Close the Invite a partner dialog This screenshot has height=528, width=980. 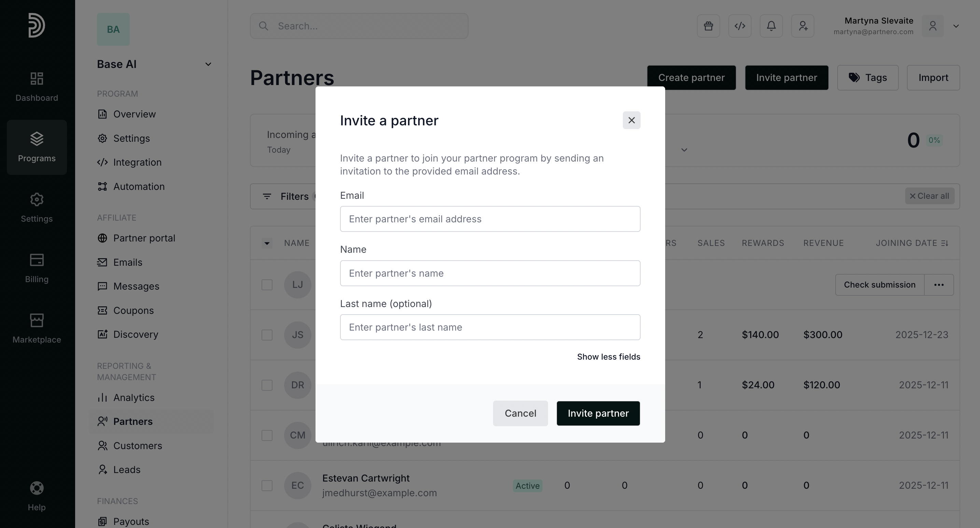click(x=631, y=120)
